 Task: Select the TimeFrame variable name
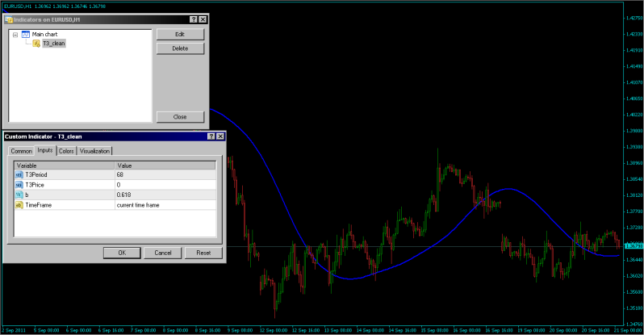click(x=38, y=205)
